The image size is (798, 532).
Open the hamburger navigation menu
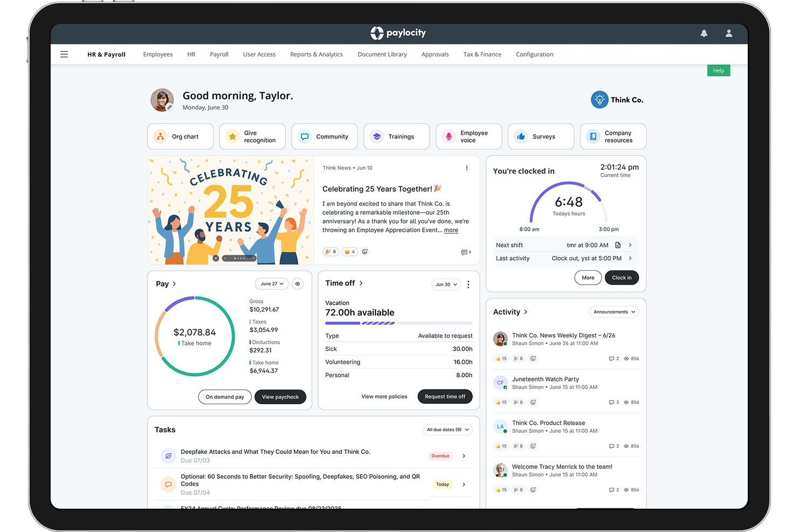pos(64,54)
